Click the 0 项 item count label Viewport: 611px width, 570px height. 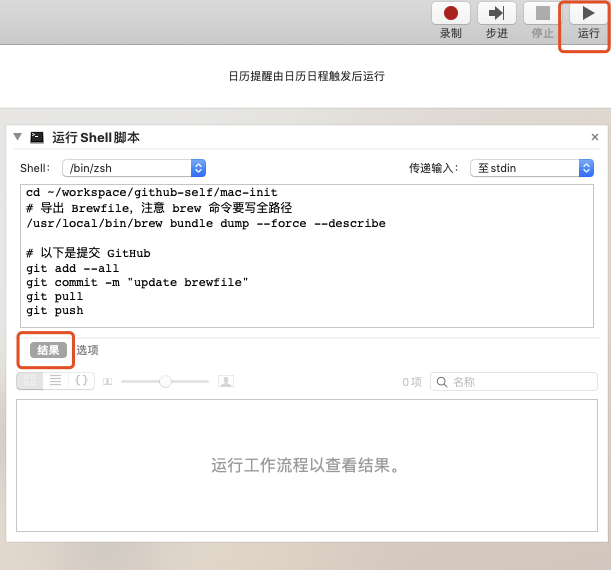(412, 382)
